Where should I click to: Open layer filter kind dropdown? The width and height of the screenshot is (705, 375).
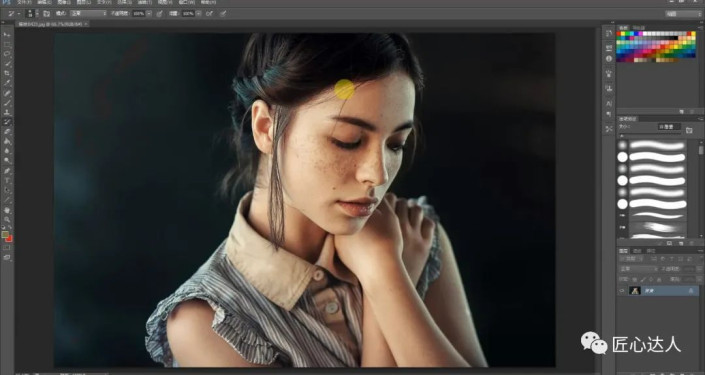pos(631,259)
